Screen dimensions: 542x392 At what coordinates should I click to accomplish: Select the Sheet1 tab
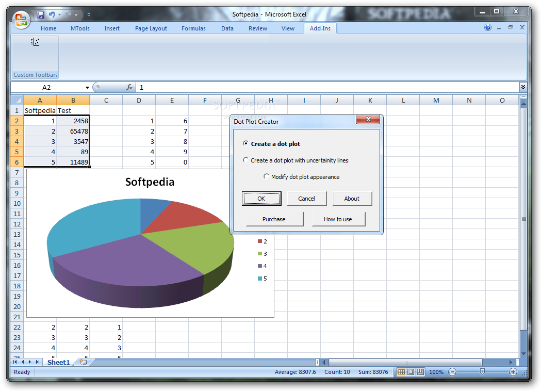(x=58, y=362)
